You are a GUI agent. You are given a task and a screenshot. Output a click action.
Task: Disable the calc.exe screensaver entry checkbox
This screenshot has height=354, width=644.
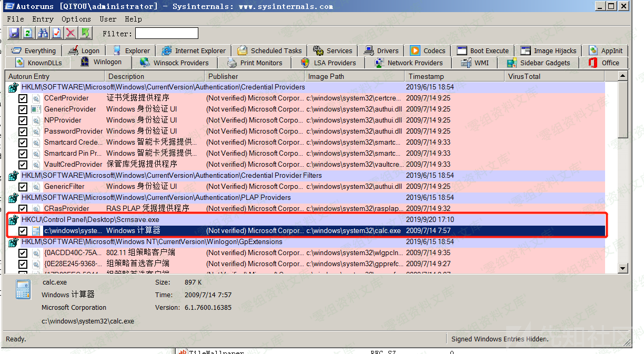[x=23, y=231]
